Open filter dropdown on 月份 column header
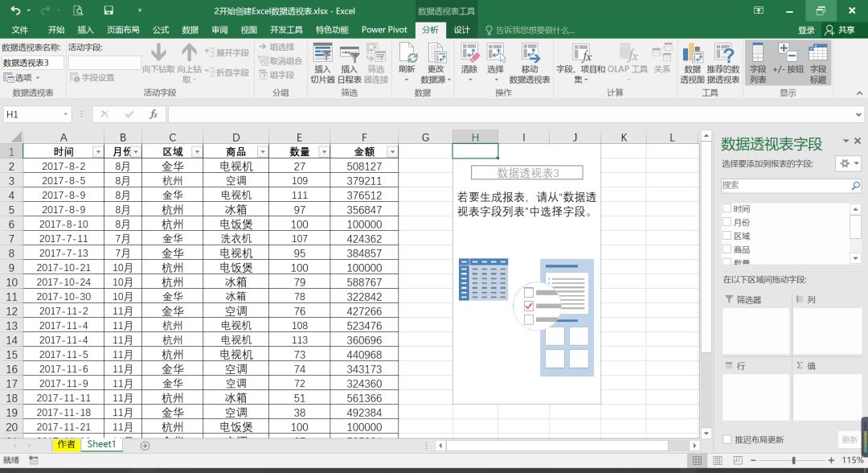This screenshot has width=868, height=473. (x=136, y=152)
